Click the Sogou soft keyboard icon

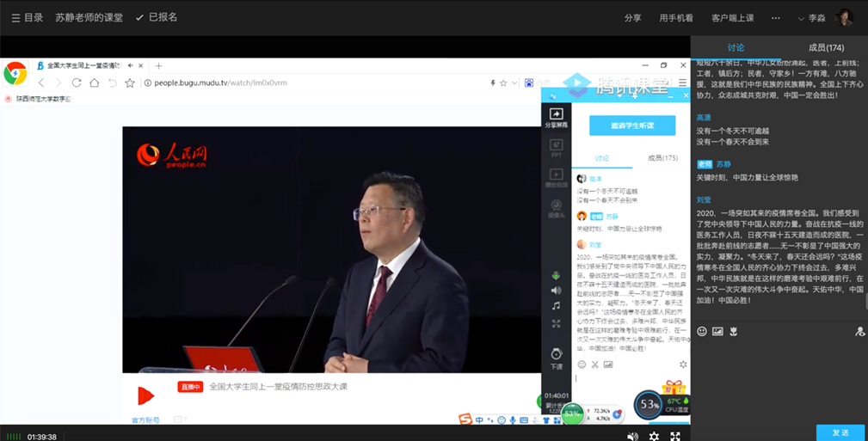pyautogui.click(x=524, y=420)
